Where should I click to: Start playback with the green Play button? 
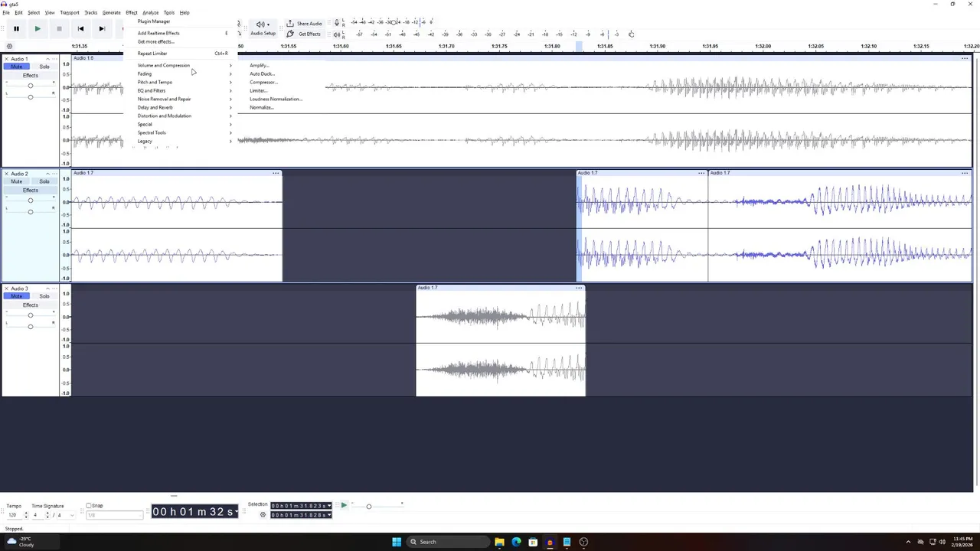38,28
